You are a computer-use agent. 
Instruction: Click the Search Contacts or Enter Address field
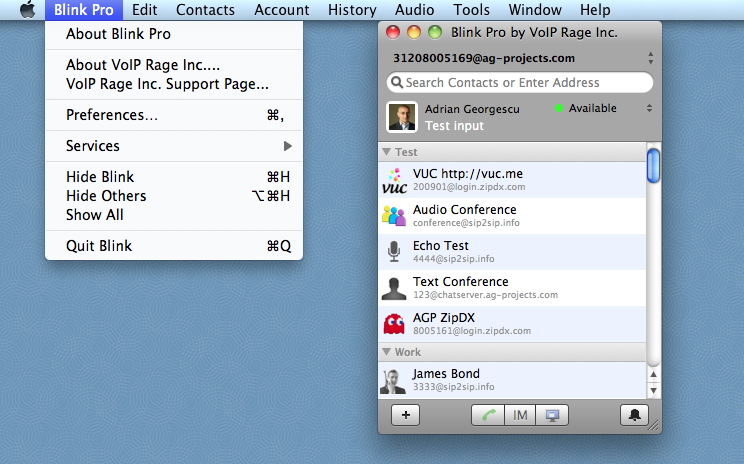coord(520,83)
